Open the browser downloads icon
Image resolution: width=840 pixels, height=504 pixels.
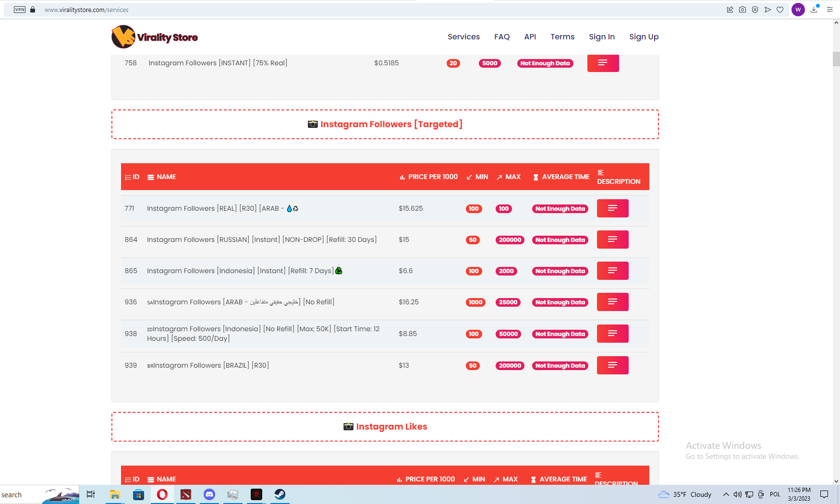tap(814, 10)
